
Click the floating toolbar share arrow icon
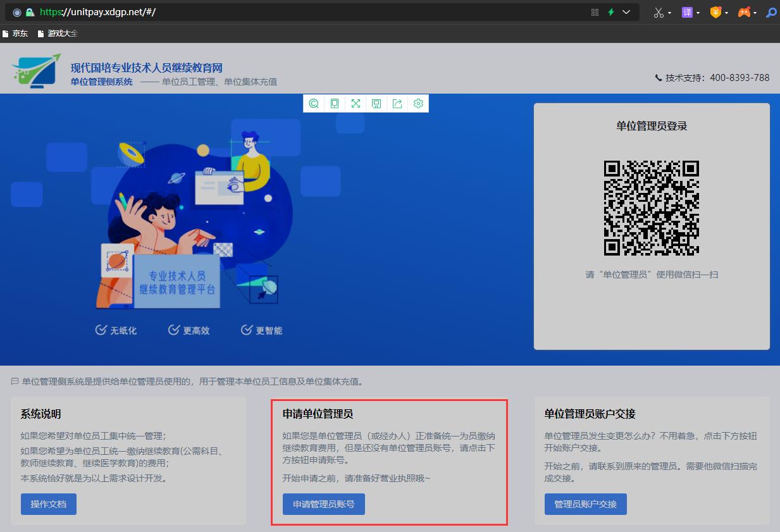tap(397, 104)
